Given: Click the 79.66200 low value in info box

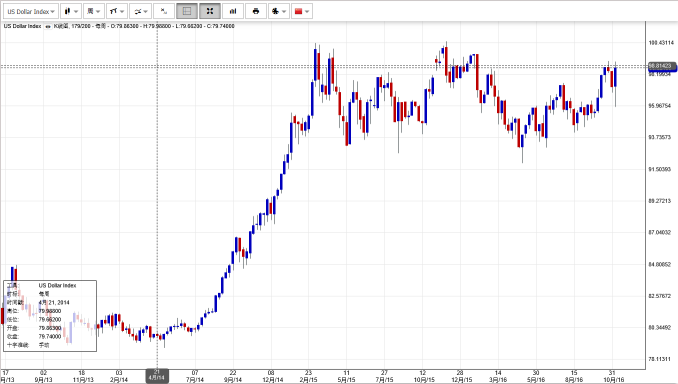Looking at the screenshot, I should point(50,320).
